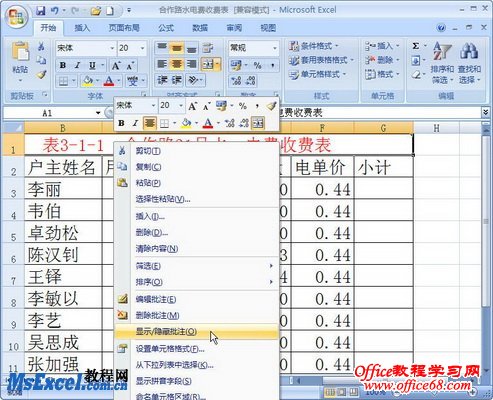Open 筛选(E) submenu in context menu

pos(197,266)
